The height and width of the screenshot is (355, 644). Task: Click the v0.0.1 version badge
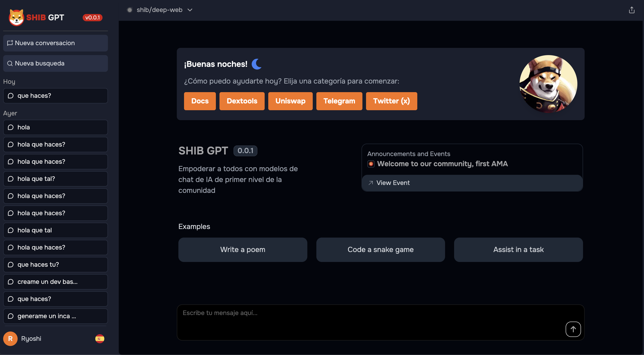coord(93,17)
